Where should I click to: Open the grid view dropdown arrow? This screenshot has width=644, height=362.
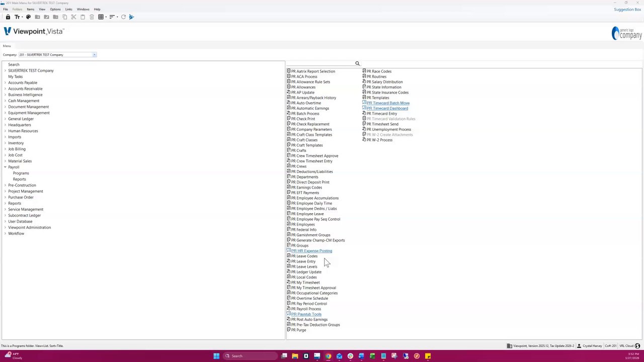106,17
